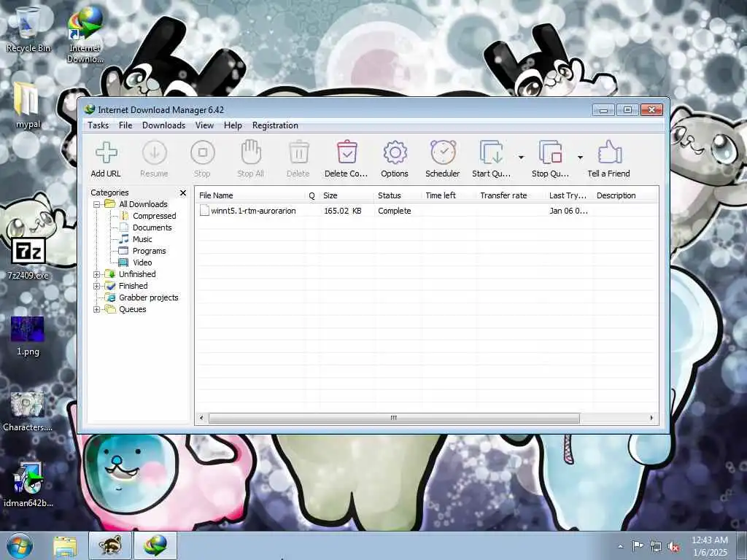Sort by Size column header
The width and height of the screenshot is (747, 560).
pyautogui.click(x=347, y=195)
